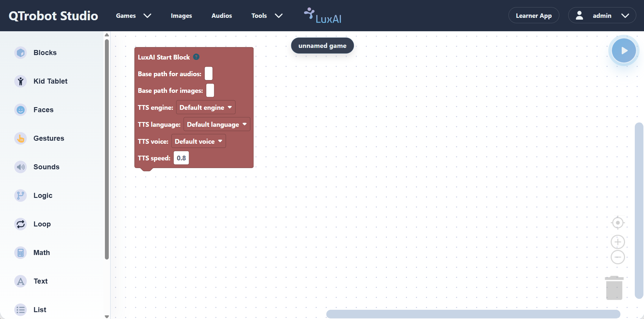
Task: Open the Faces smiley icon
Action: (x=21, y=110)
